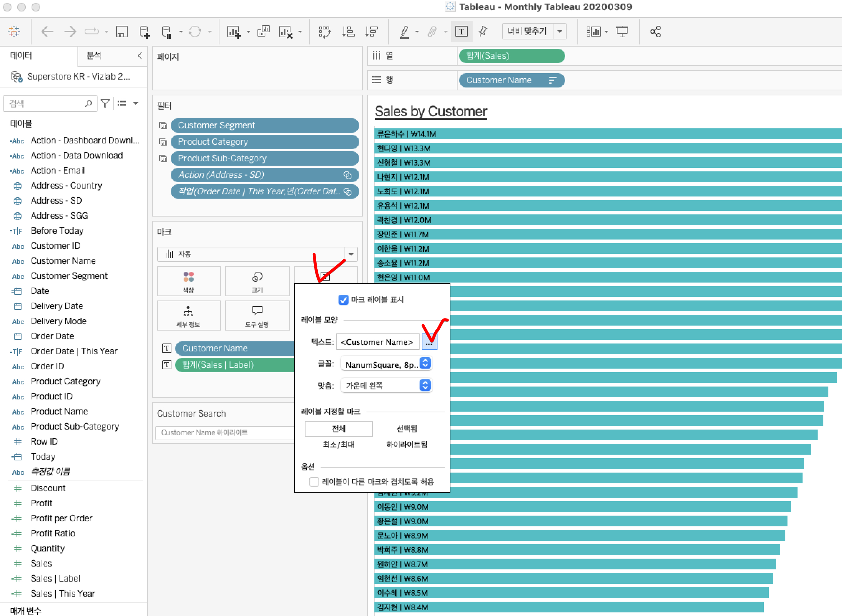
Task: Open the data pane view options dropdown arrow
Action: (x=136, y=103)
